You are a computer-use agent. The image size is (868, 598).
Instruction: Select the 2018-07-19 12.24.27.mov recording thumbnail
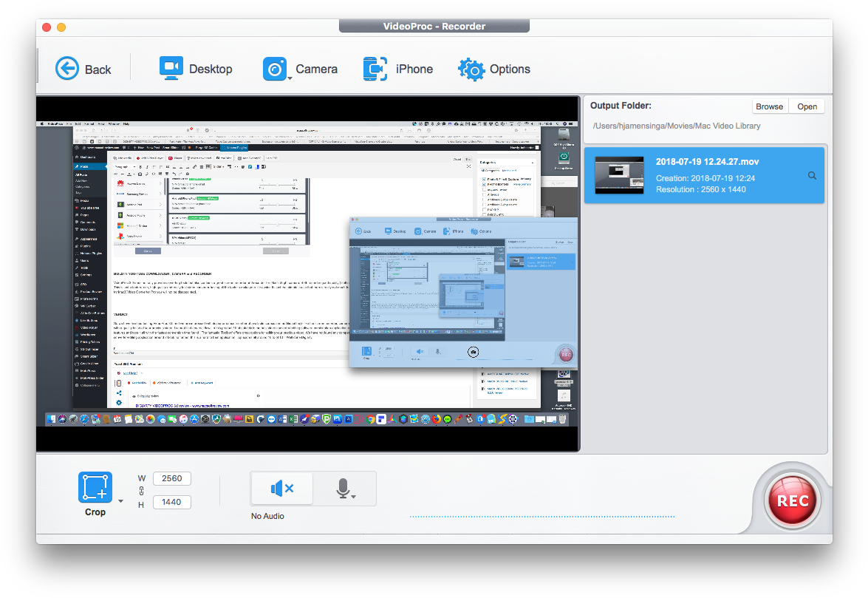(x=619, y=175)
